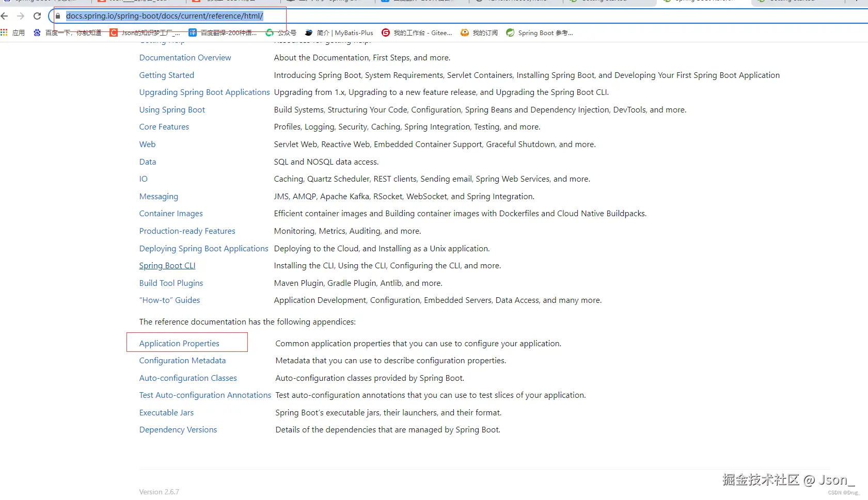Open the 百度翻译 bookmark
Image resolution: width=868 pixels, height=500 pixels.
223,33
